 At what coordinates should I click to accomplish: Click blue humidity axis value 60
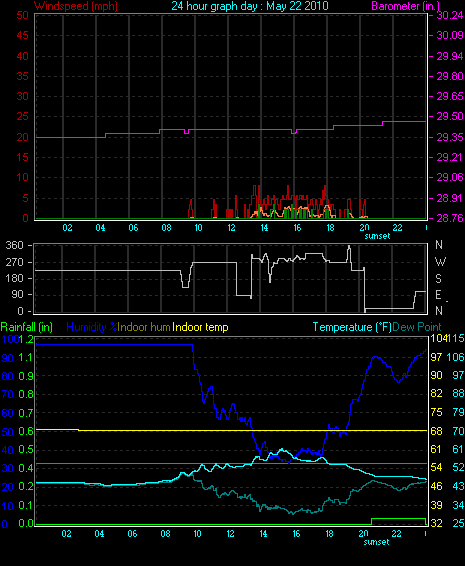(x=8, y=413)
